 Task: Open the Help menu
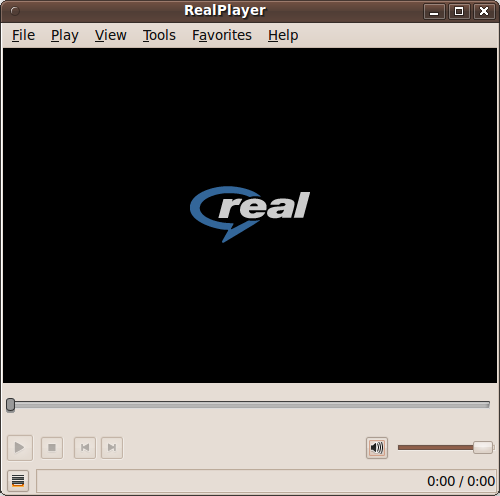(283, 35)
